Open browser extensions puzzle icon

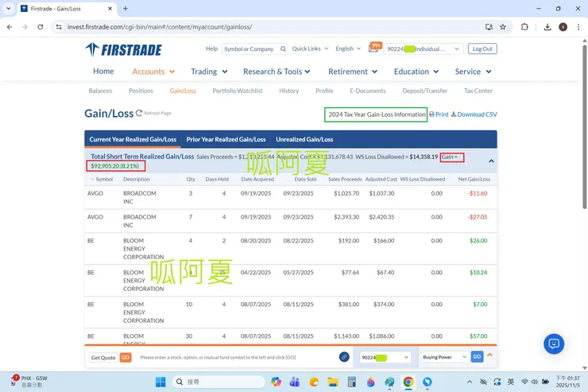coord(524,27)
